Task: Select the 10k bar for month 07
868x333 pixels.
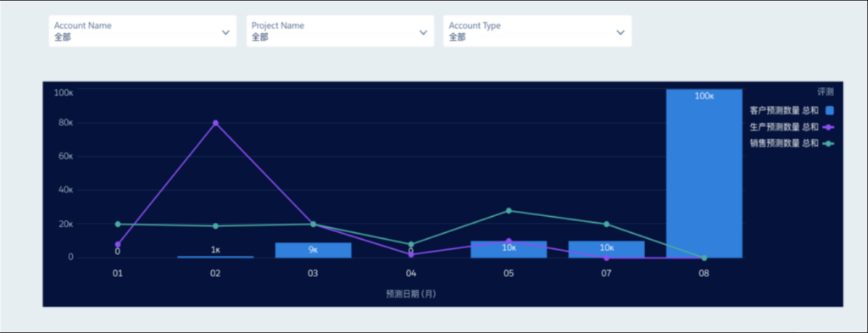Action: click(607, 249)
